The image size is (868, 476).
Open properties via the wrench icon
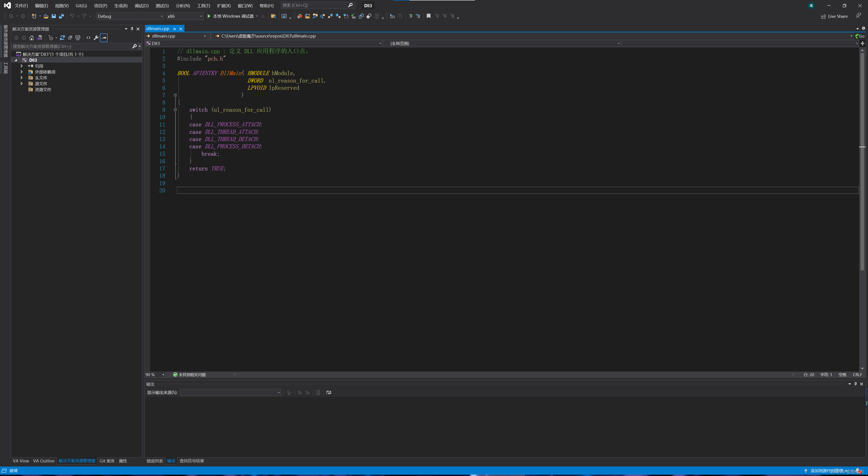tap(96, 38)
